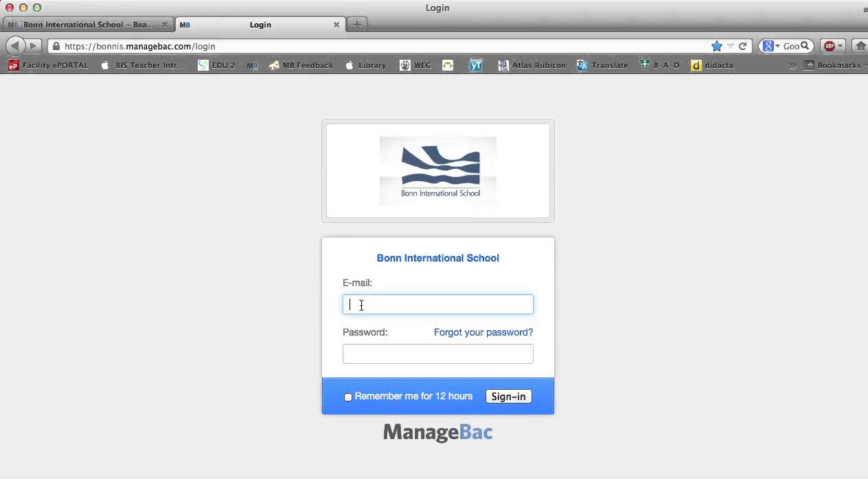Open the didacta bookmark
This screenshot has height=479, width=868.
[x=712, y=65]
